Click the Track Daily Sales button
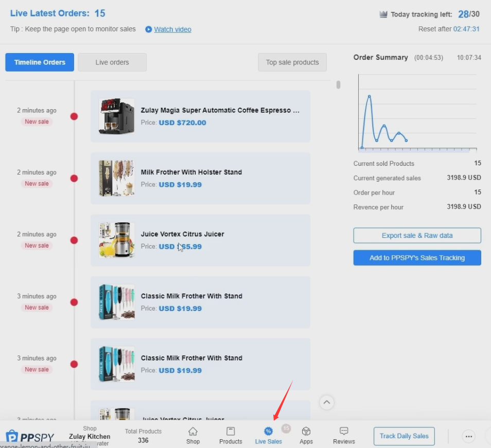This screenshot has height=448, width=491. point(404,436)
